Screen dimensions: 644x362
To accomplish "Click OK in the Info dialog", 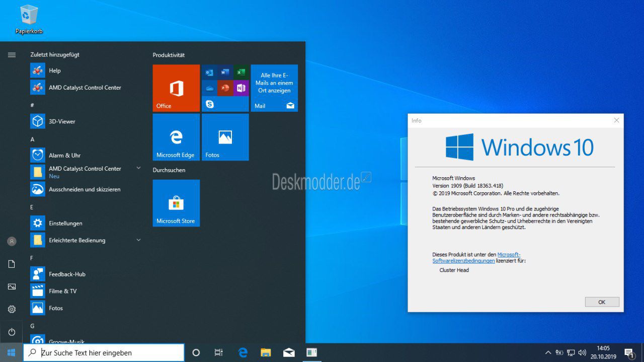I will pos(602,302).
